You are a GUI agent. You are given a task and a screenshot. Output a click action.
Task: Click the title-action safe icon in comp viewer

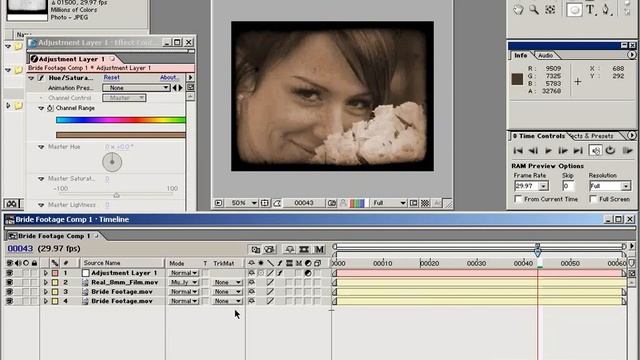coord(264,203)
